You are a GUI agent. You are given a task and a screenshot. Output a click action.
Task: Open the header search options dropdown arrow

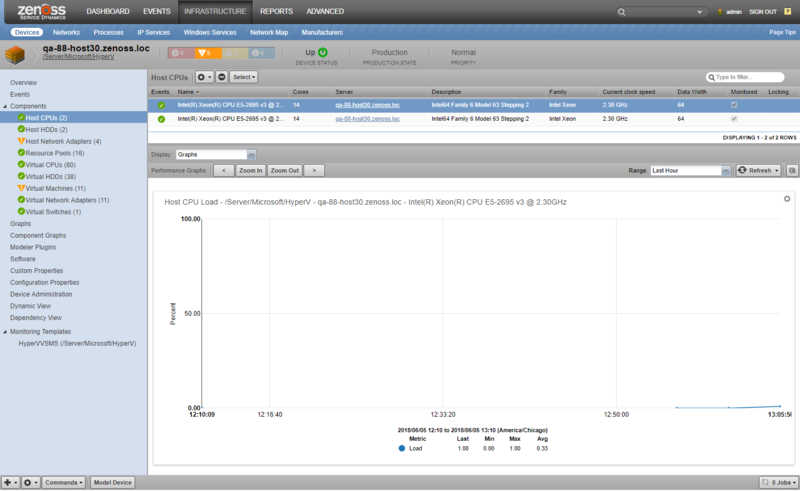699,12
